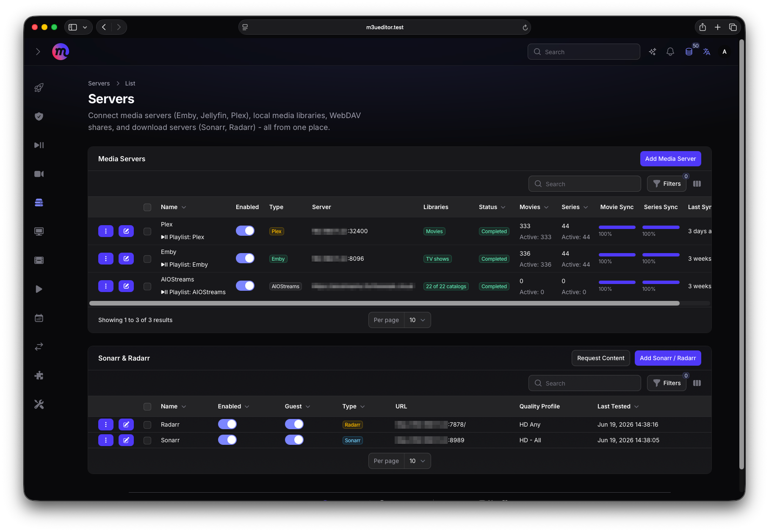The image size is (769, 532).
Task: Open the notifications bell
Action: pyautogui.click(x=670, y=52)
